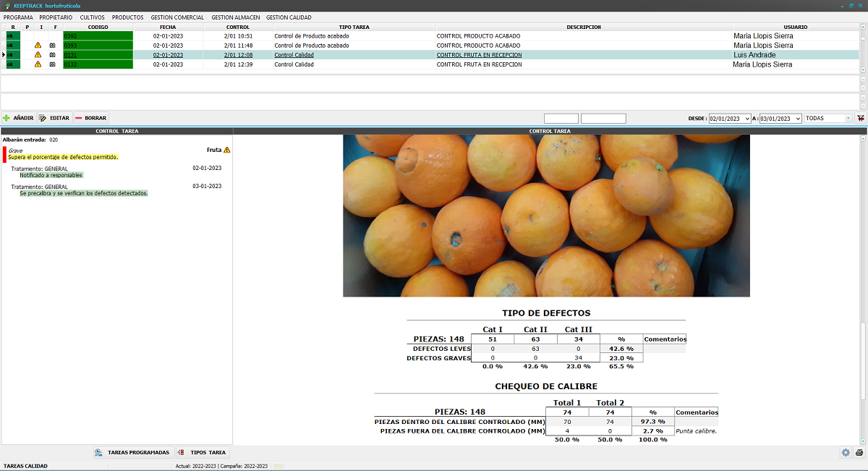Click the AÑADIR button
This screenshot has height=471, width=868.
(x=18, y=118)
